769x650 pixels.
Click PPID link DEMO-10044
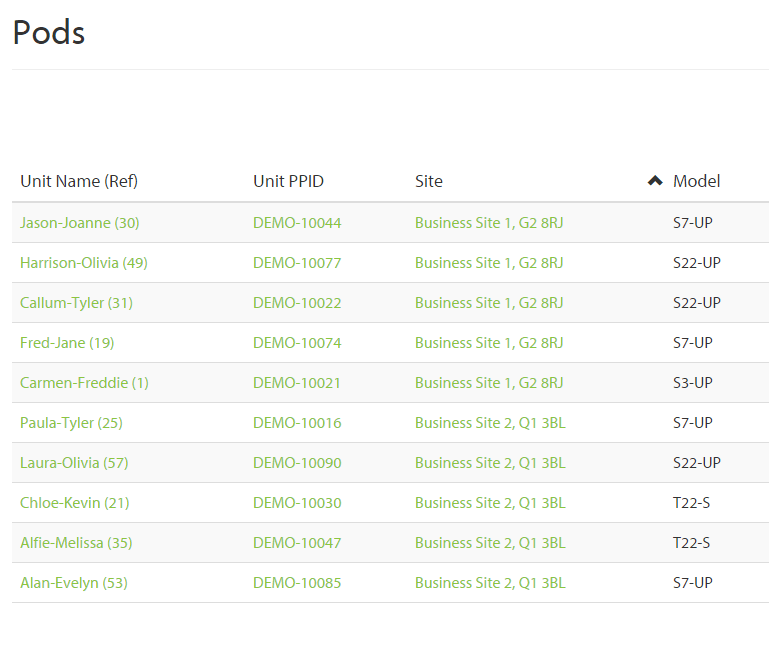pyautogui.click(x=297, y=223)
